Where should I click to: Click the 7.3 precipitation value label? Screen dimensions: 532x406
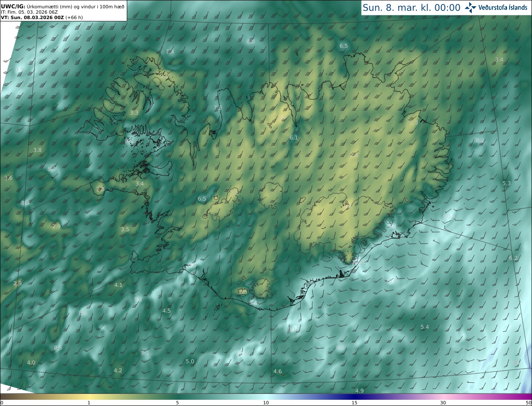(218, 108)
